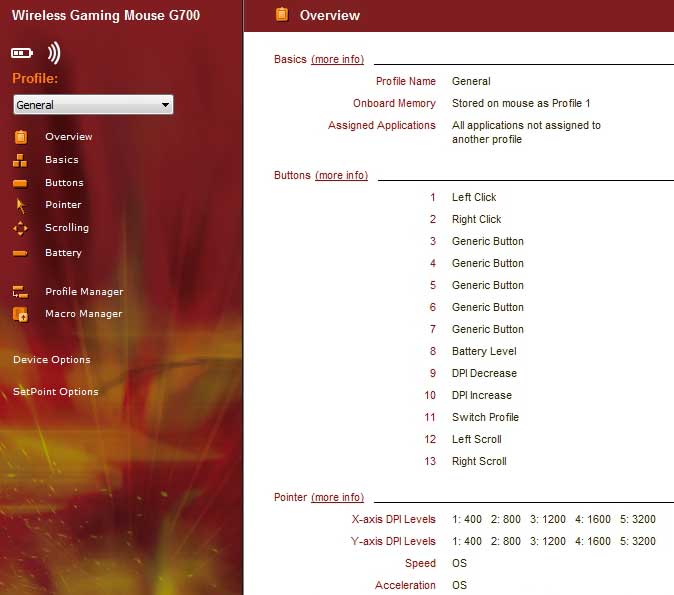Click the battery status icon

(x=22, y=53)
